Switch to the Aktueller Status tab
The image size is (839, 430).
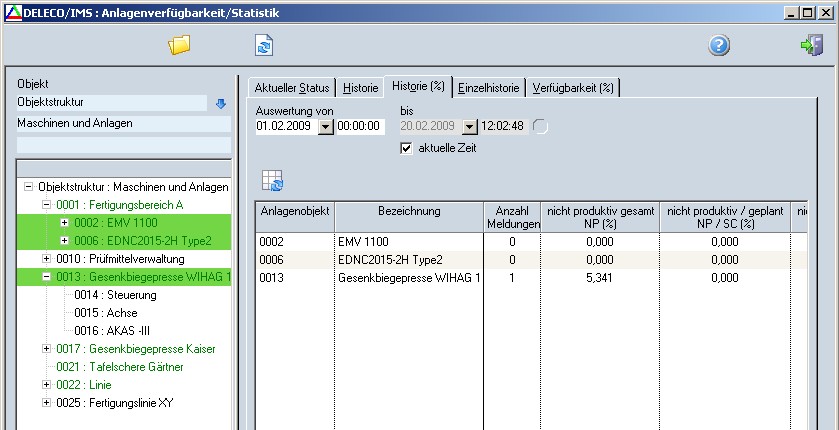(x=291, y=88)
